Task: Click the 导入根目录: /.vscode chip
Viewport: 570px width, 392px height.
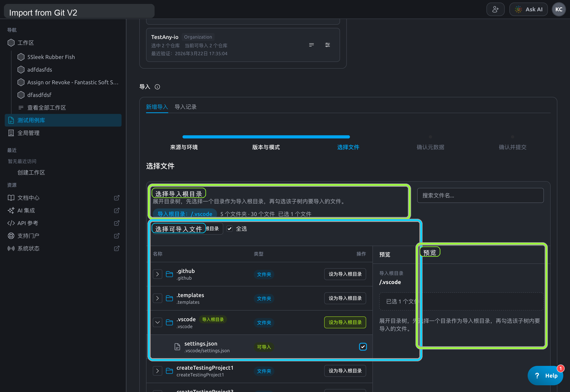Action: 185,214
